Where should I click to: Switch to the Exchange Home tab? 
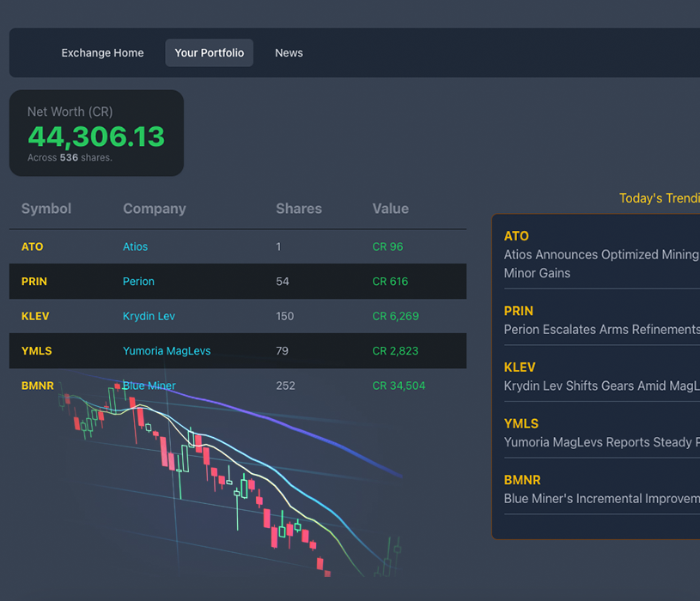(x=102, y=52)
